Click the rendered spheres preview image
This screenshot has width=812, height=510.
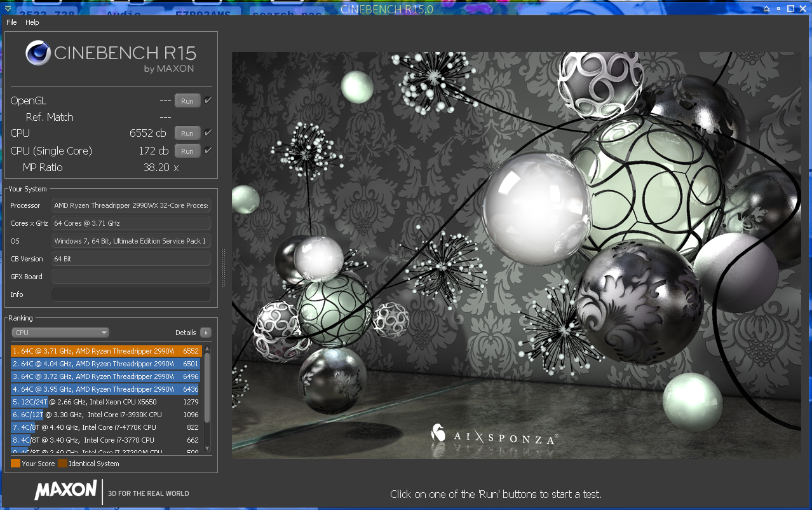[516, 255]
